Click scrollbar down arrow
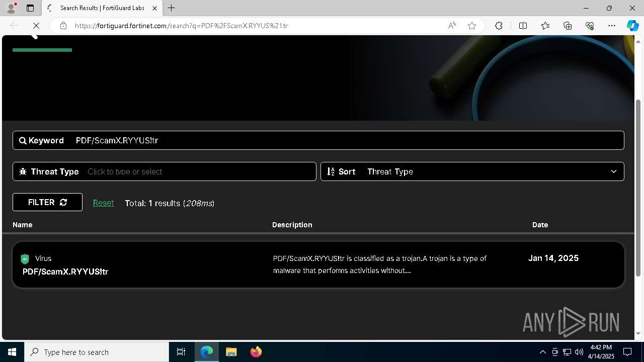Viewport: 644px width, 362px height. coord(638,333)
